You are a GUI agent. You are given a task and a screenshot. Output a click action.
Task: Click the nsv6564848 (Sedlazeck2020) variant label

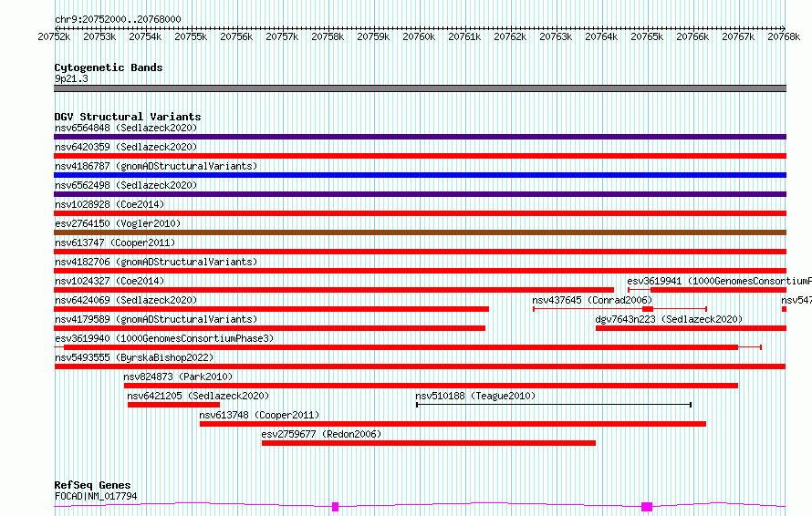pos(126,128)
